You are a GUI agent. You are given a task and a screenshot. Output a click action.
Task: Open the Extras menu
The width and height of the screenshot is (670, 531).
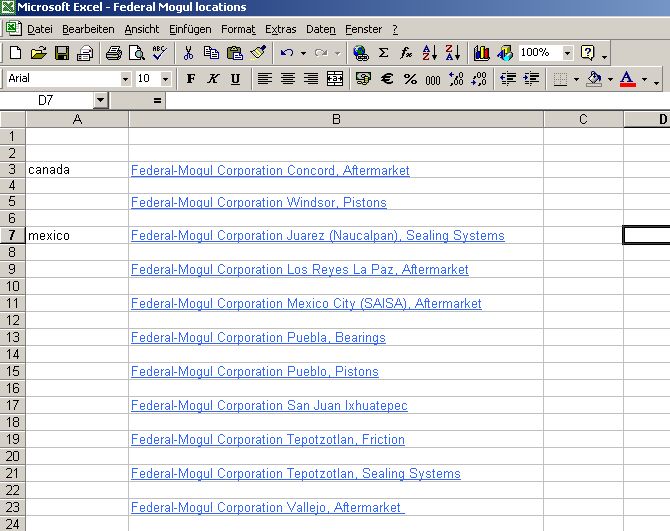[280, 29]
